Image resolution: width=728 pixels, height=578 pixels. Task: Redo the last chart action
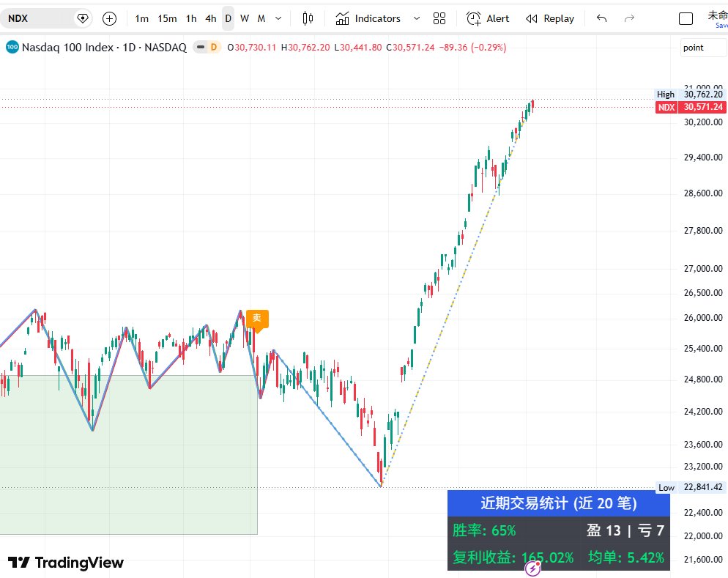point(629,18)
